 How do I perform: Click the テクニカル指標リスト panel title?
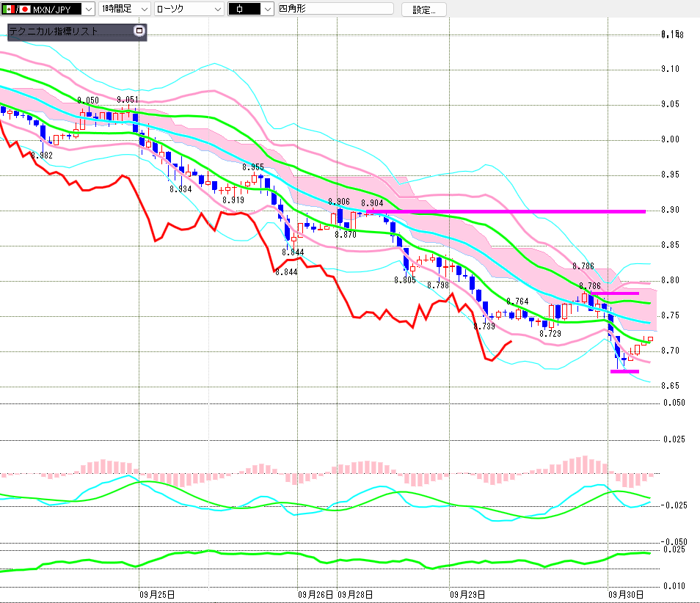[x=53, y=32]
